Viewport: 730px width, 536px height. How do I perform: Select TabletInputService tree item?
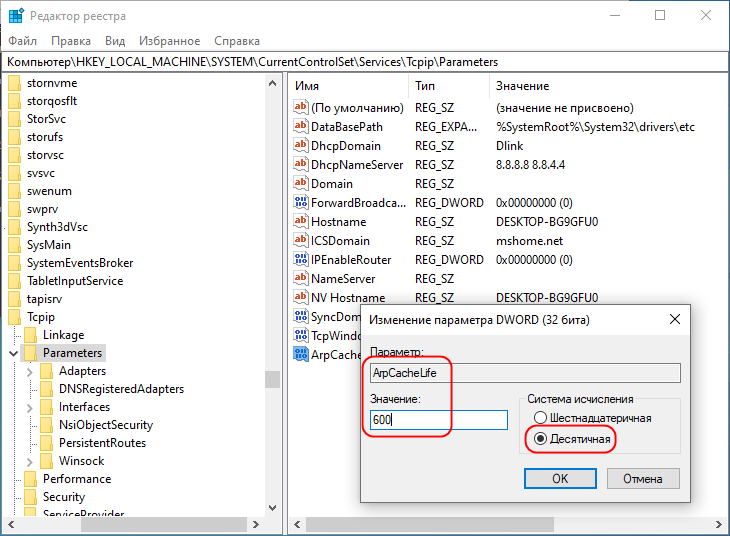[75, 281]
